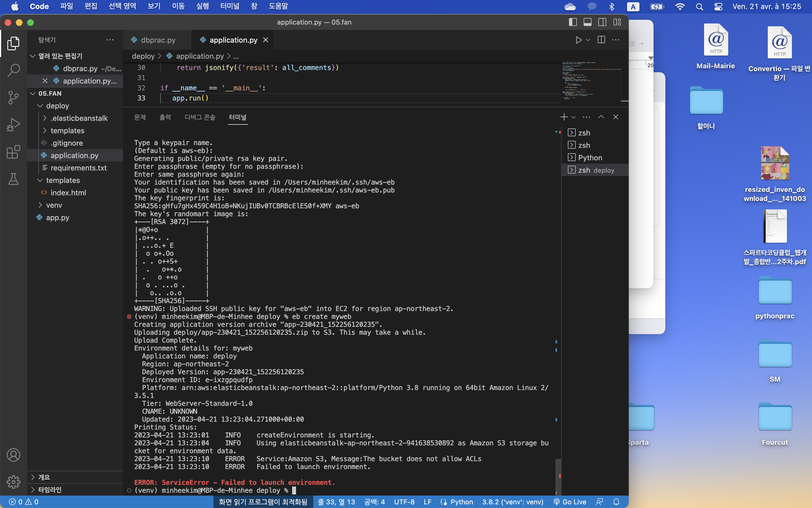Screen dimensions: 812x508
Task: Open the Run and Debug view
Action: pyautogui.click(x=14, y=125)
